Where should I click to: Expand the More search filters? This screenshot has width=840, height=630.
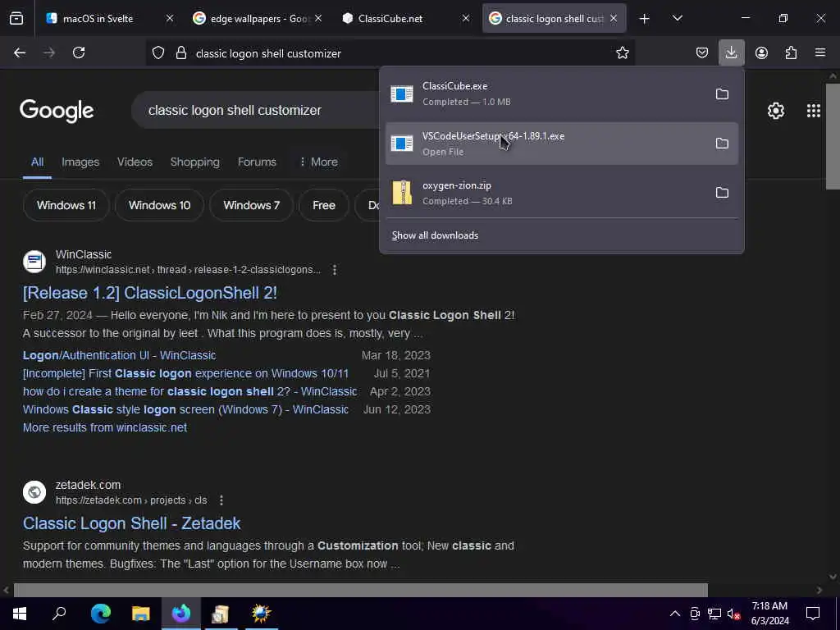coord(319,162)
